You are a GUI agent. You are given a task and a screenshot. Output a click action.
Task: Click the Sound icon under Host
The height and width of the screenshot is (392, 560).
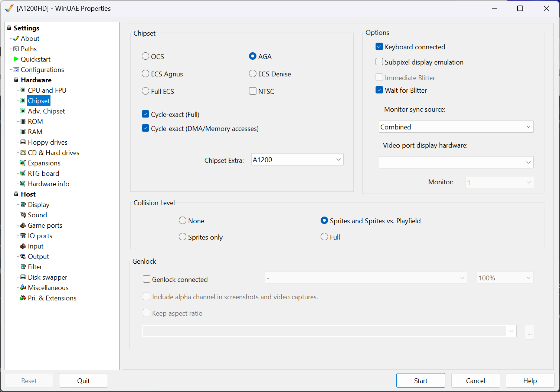pyautogui.click(x=23, y=215)
